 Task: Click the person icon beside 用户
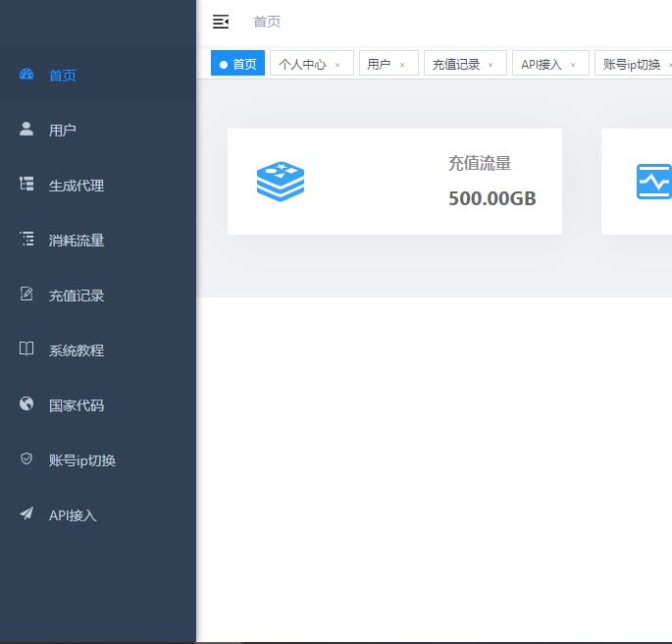coord(26,130)
